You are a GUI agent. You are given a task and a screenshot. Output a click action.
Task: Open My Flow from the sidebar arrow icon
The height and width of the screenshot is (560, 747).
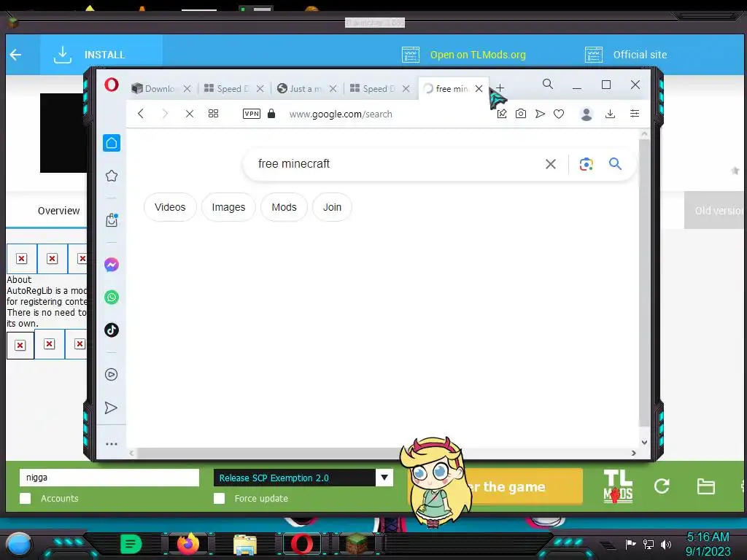pyautogui.click(x=111, y=408)
